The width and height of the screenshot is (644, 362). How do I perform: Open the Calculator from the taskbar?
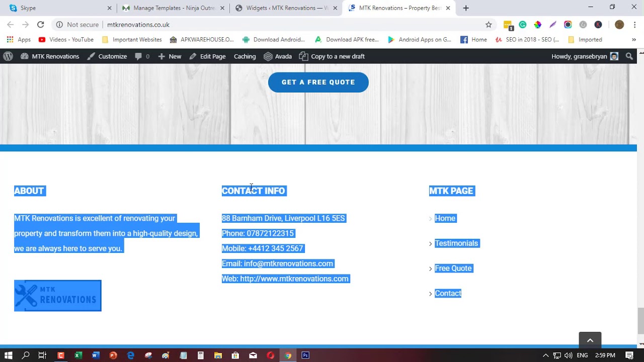[201, 355]
